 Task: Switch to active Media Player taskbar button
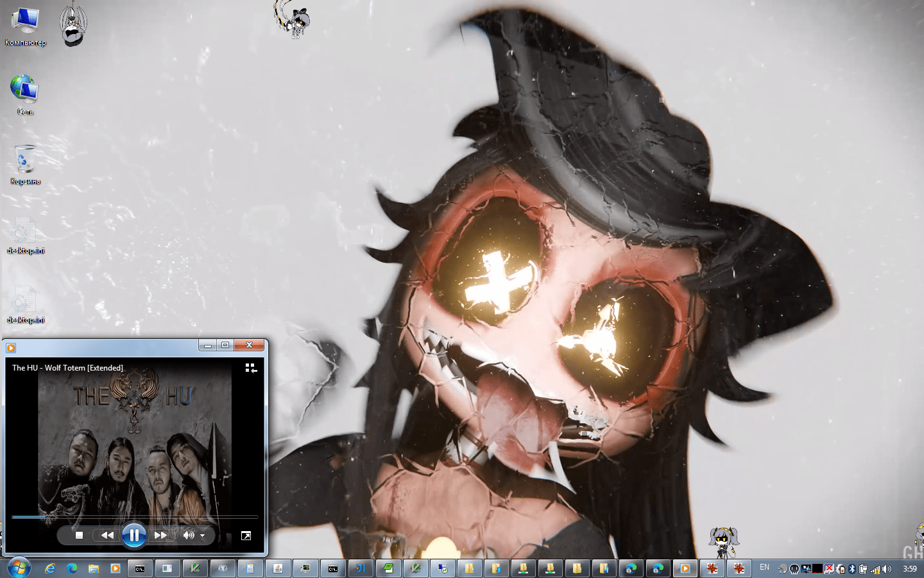click(x=685, y=568)
